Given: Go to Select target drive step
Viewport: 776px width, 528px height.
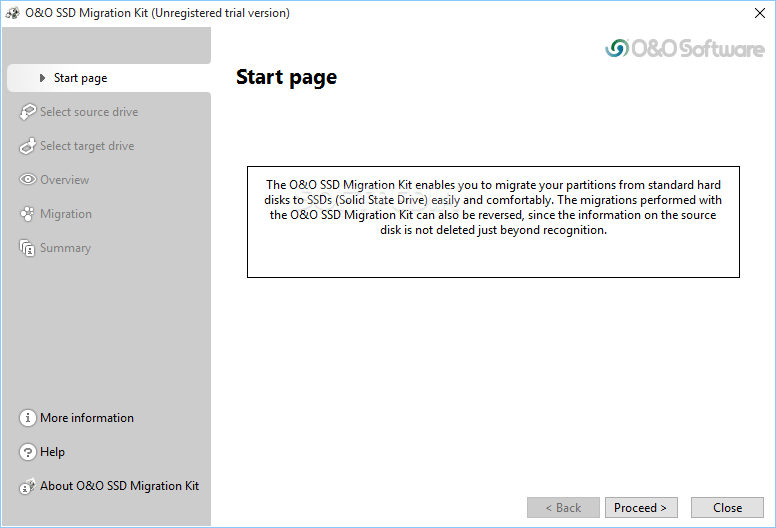Looking at the screenshot, I should pos(87,146).
